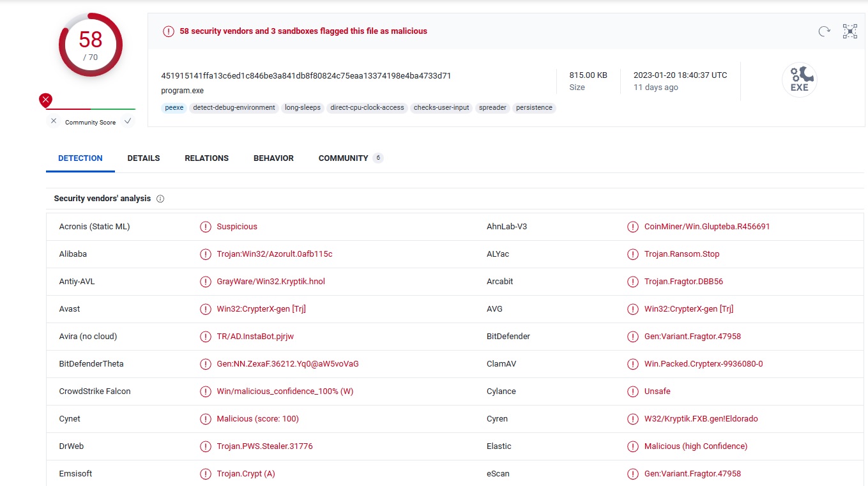Screen dimensions: 868x486
Task: Click the warning icon in the Emsisoft row
Action: point(206,474)
